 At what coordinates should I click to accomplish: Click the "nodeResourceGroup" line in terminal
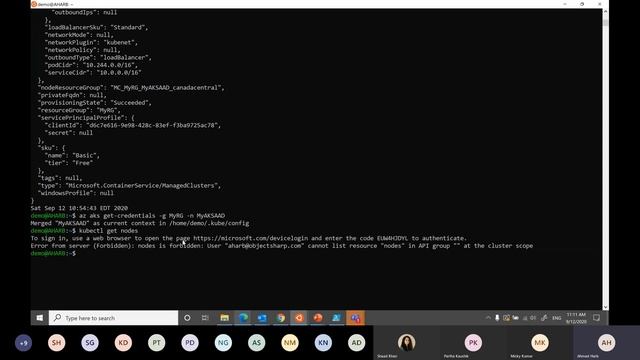(x=131, y=87)
